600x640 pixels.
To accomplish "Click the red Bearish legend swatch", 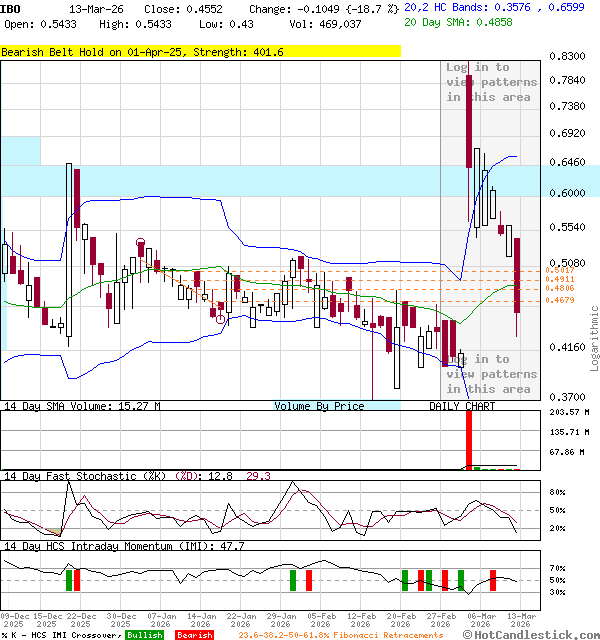I will tap(194, 635).
